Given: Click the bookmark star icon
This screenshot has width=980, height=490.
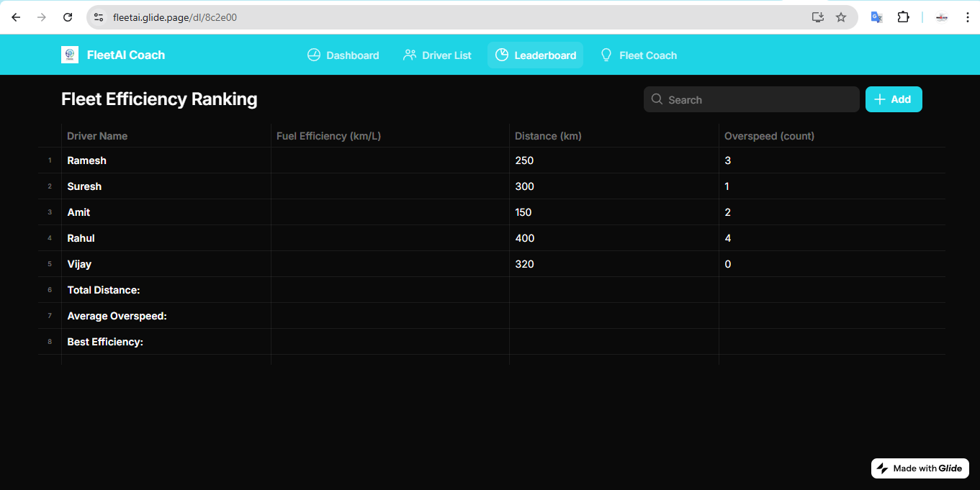Looking at the screenshot, I should [x=841, y=17].
